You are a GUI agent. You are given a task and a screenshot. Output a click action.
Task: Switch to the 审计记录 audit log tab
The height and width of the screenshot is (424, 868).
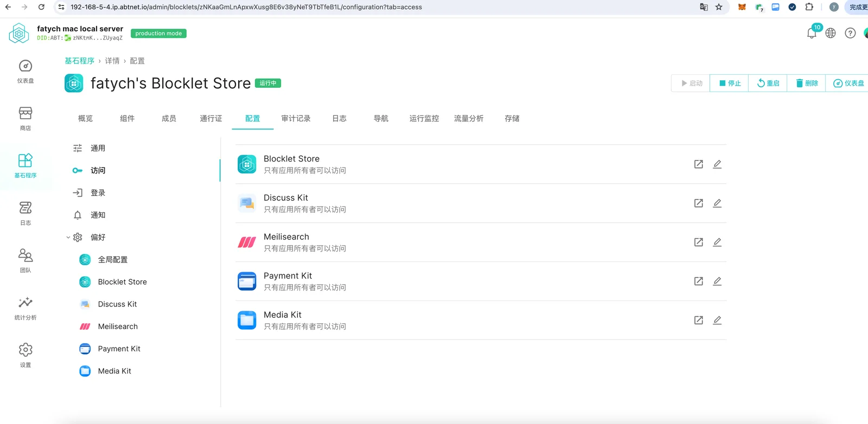pos(296,118)
